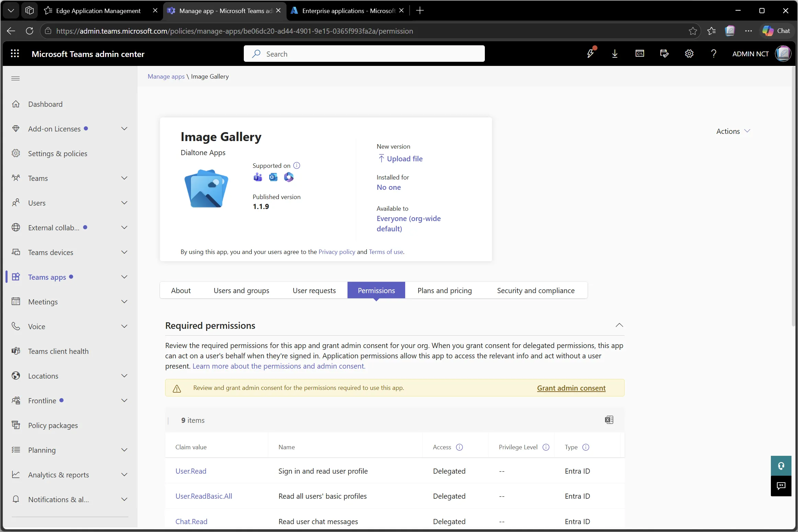Image resolution: width=798 pixels, height=532 pixels.
Task: Click the Access column info icon
Action: pyautogui.click(x=459, y=447)
